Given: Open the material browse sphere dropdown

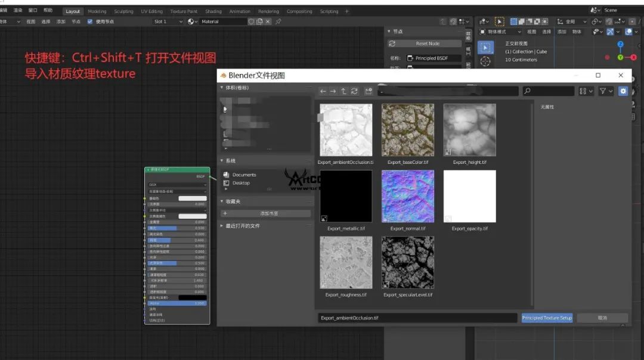Looking at the screenshot, I should click(x=192, y=22).
